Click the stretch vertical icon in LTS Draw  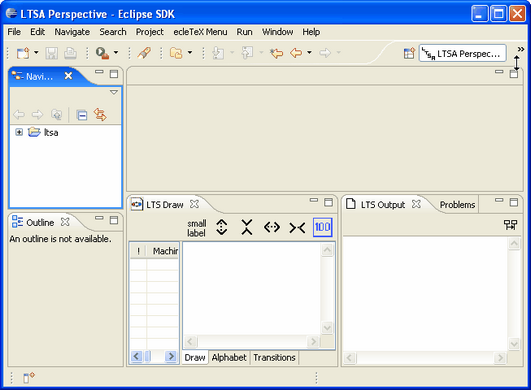point(221,227)
